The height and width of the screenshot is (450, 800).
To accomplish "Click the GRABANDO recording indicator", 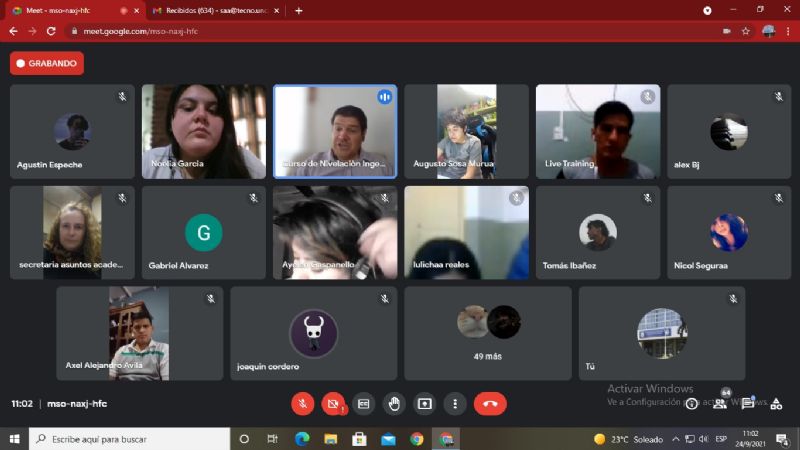I will coord(47,63).
